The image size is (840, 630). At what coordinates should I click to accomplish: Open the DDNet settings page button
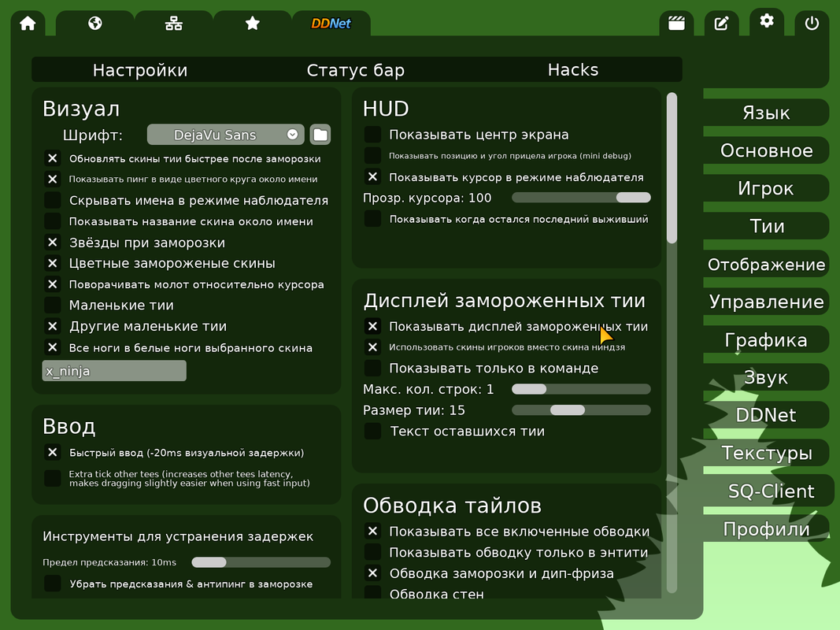coord(766,415)
